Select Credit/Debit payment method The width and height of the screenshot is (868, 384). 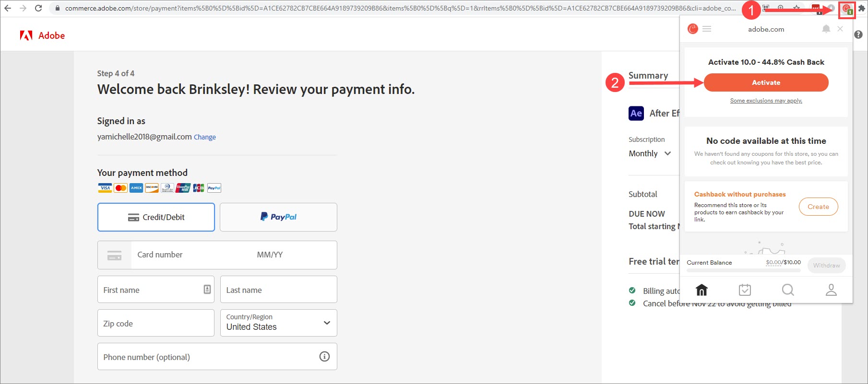[x=156, y=217]
